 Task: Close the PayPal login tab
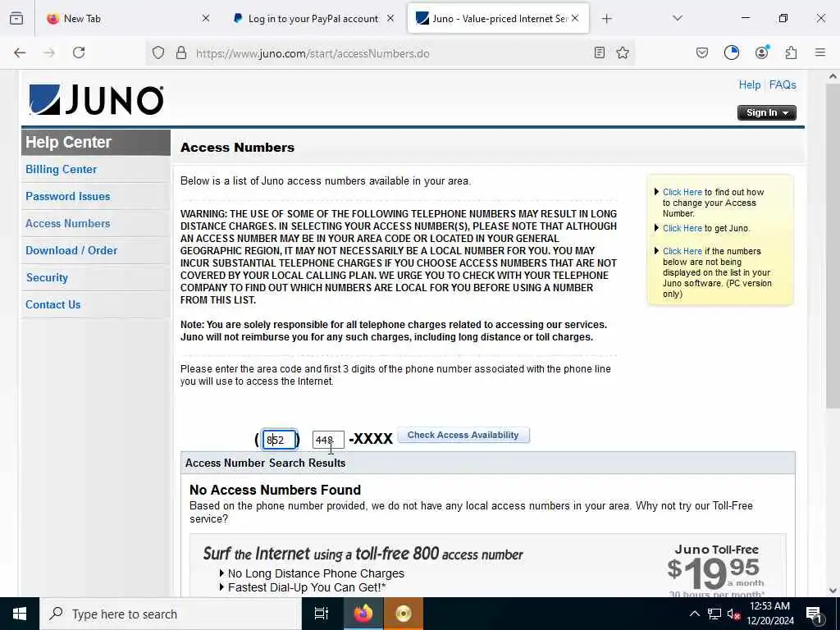tap(390, 18)
